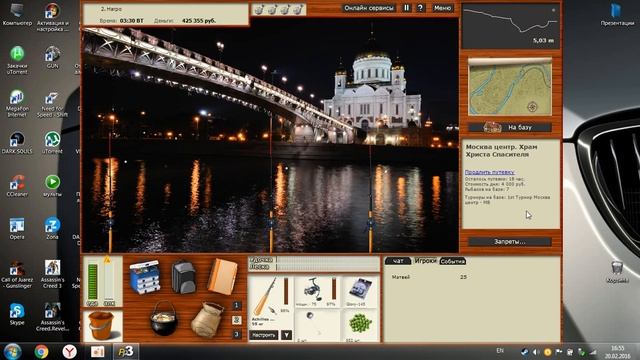Open the orange fish bucket
Image resolution: width=640 pixels, height=360 pixels.
(x=101, y=326)
